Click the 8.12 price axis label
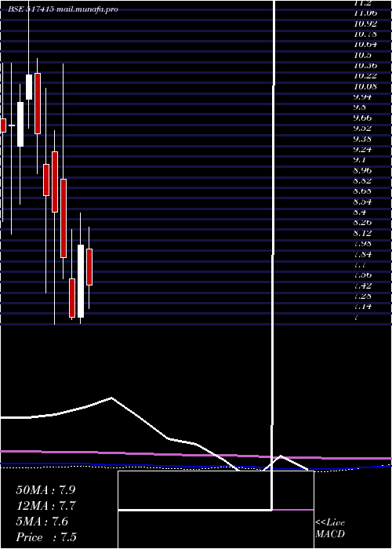Image resolution: width=392 pixels, height=549 pixels. [362, 233]
